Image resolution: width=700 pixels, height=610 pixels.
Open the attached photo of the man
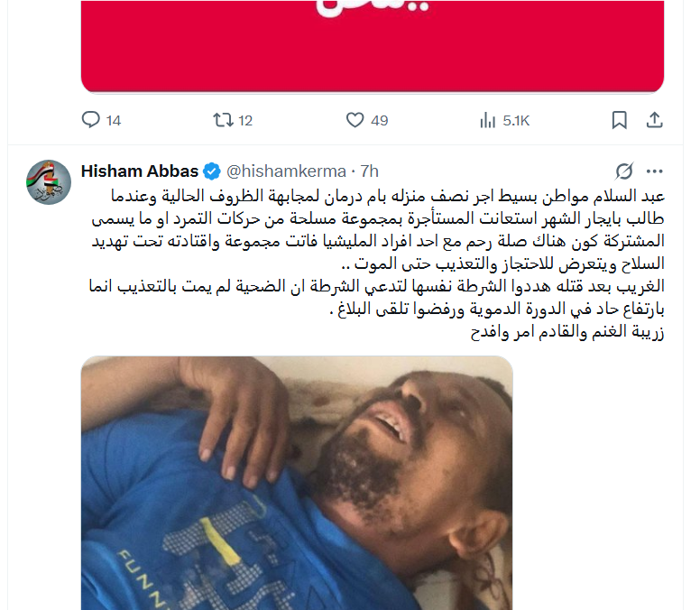[297, 483]
